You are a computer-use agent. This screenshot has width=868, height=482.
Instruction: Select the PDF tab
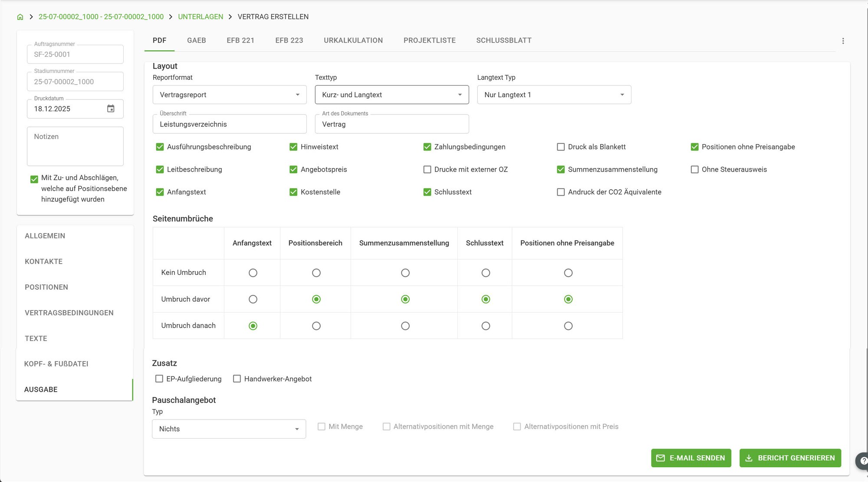coord(159,40)
